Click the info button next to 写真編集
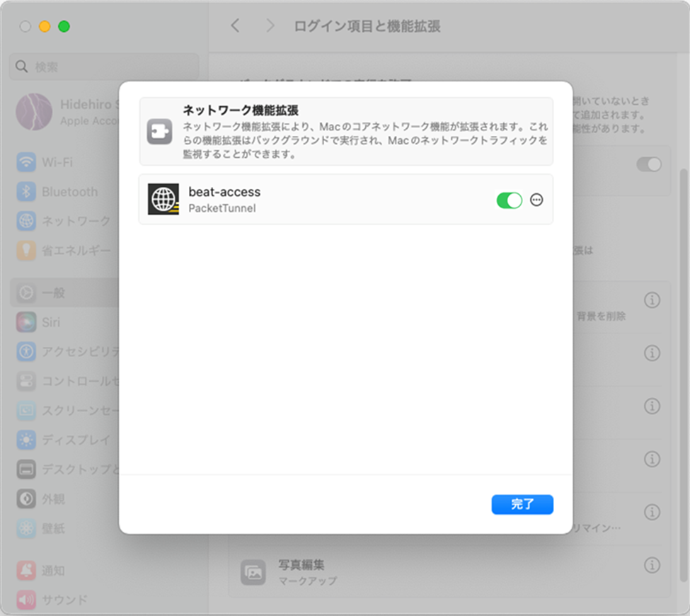The width and height of the screenshot is (690, 616). click(x=652, y=565)
